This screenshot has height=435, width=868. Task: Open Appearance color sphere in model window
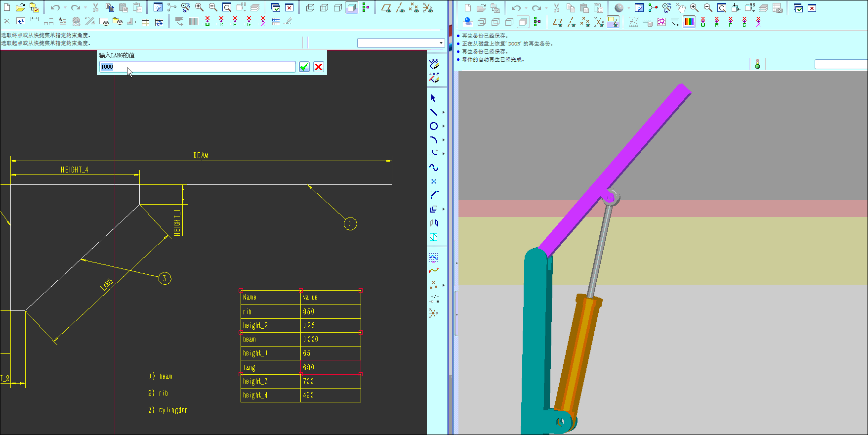tap(619, 7)
